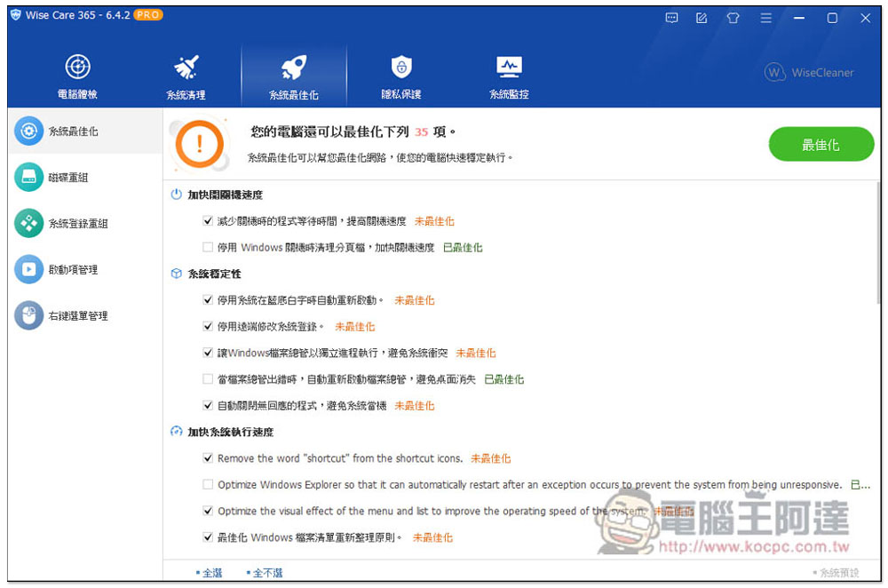Click the power icon beside 加快開關機速度
The height and width of the screenshot is (588, 888).
point(176,195)
